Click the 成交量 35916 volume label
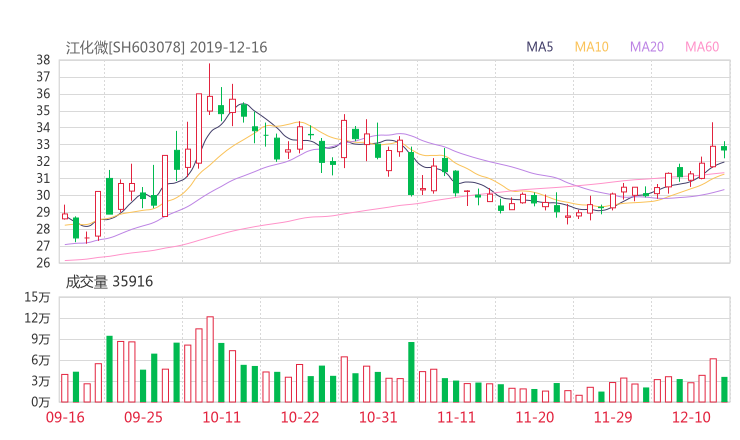 tap(109, 282)
